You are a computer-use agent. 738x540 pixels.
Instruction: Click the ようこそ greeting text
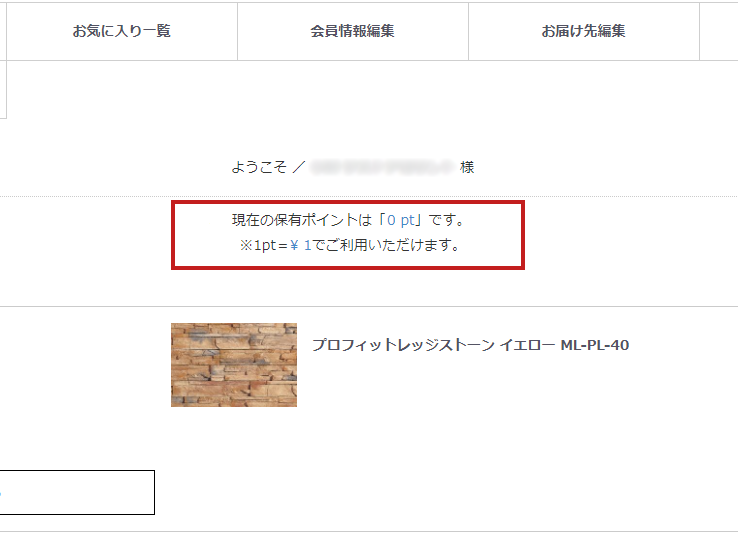coord(259,167)
